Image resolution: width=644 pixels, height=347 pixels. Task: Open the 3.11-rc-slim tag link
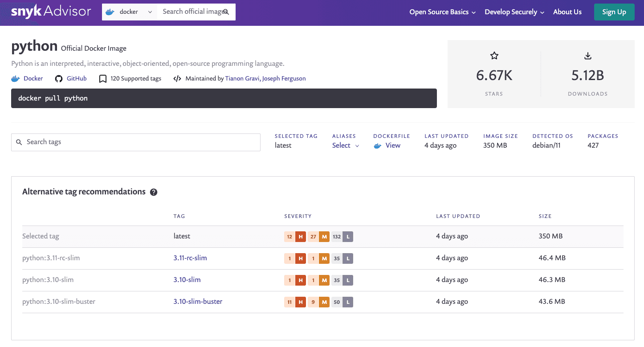190,258
